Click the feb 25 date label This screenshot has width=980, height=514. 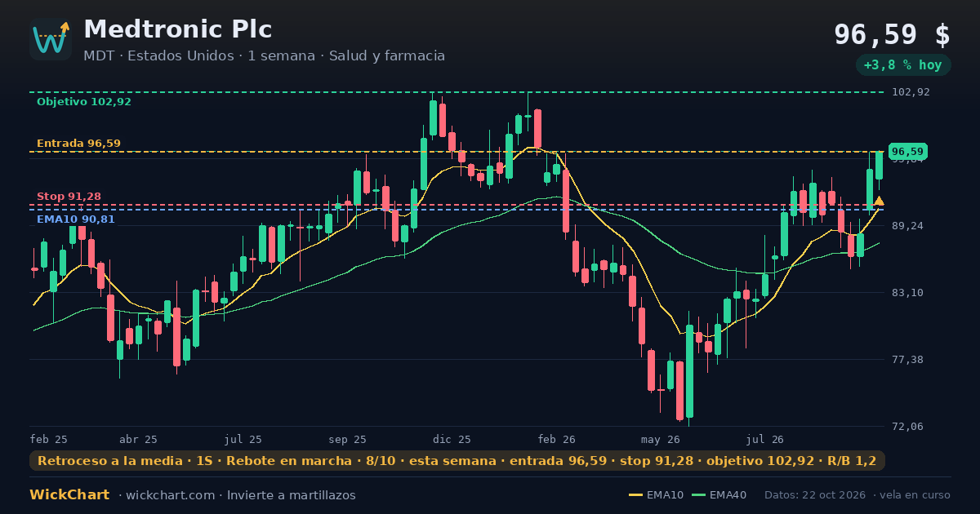[49, 439]
